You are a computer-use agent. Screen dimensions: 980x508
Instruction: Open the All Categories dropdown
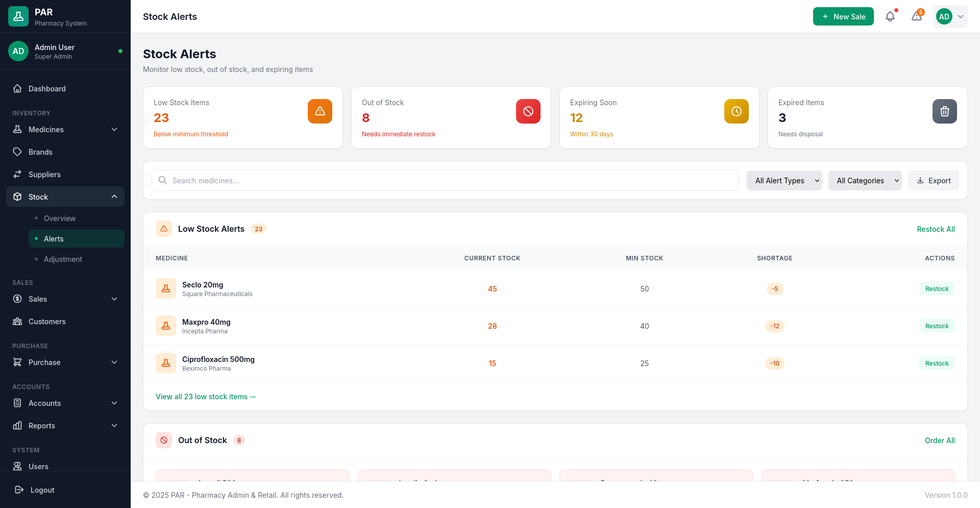tap(865, 181)
